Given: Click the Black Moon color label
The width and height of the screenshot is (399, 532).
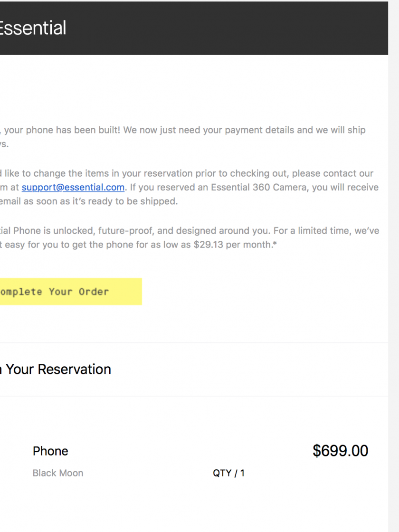Looking at the screenshot, I should pos(58,473).
